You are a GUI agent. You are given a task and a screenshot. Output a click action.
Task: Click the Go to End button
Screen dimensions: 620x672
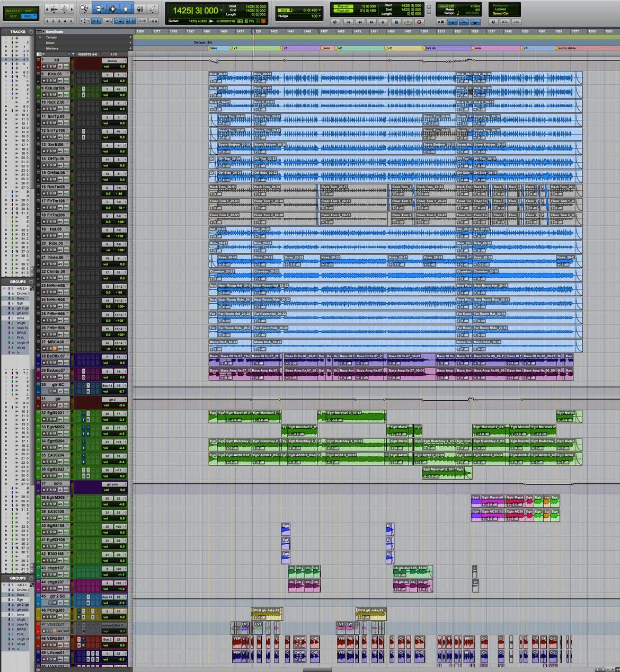pyautogui.click(x=383, y=22)
